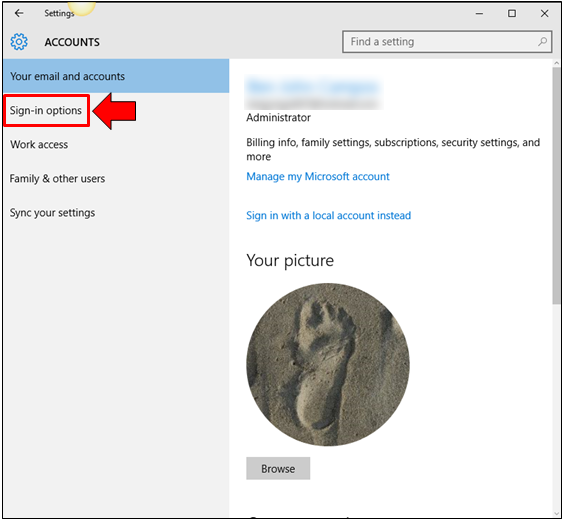563x520 pixels.
Task: Click the Accounts gear icon
Action: pyautogui.click(x=19, y=42)
